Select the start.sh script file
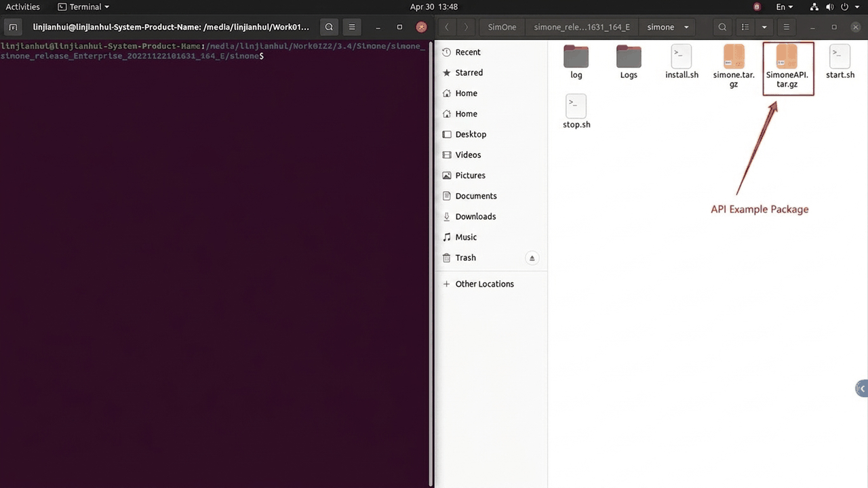Screen dimensions: 868x488 [840, 62]
